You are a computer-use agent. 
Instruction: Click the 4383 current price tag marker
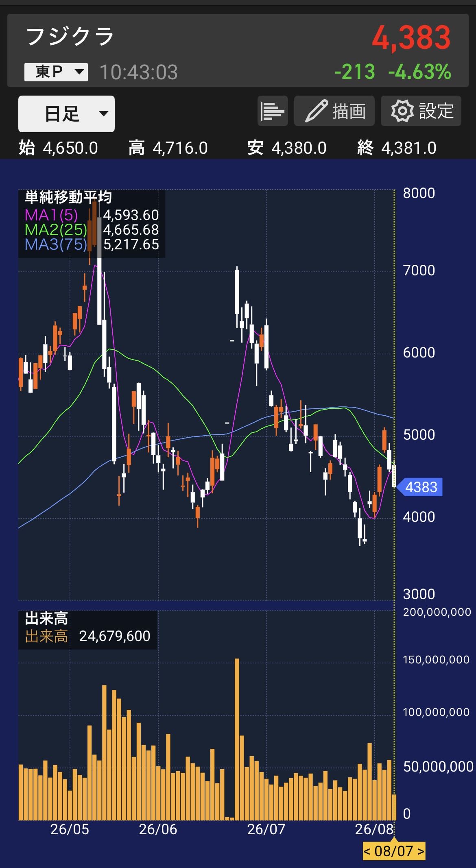click(419, 487)
